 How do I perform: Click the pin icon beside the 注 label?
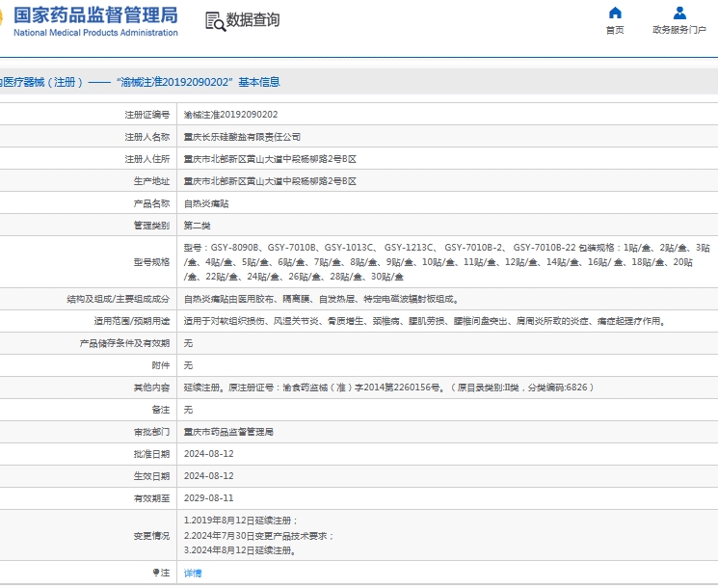pos(156,573)
